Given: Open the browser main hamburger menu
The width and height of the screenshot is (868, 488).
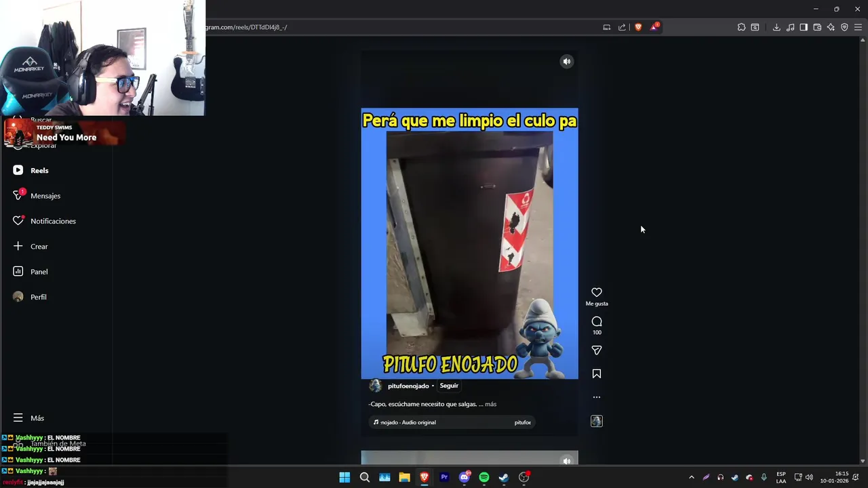Looking at the screenshot, I should click(x=858, y=27).
